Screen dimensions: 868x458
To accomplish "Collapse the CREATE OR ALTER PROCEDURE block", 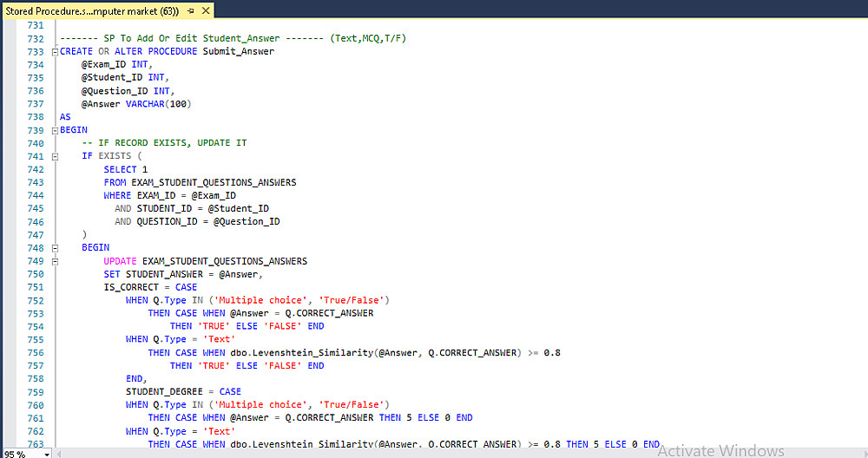I will point(55,51).
